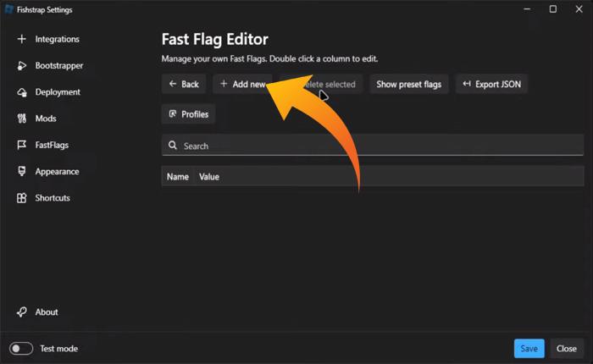Click the FastFlags flag icon
The image size is (593, 364).
point(21,146)
